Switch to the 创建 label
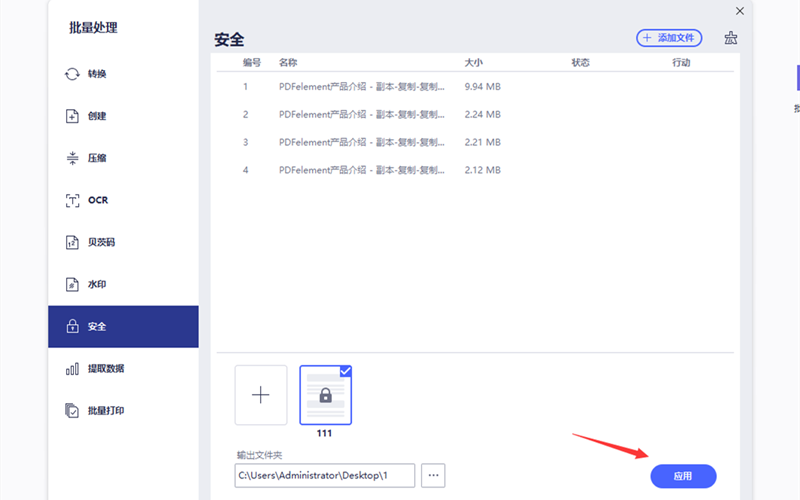The height and width of the screenshot is (500, 800). [97, 116]
